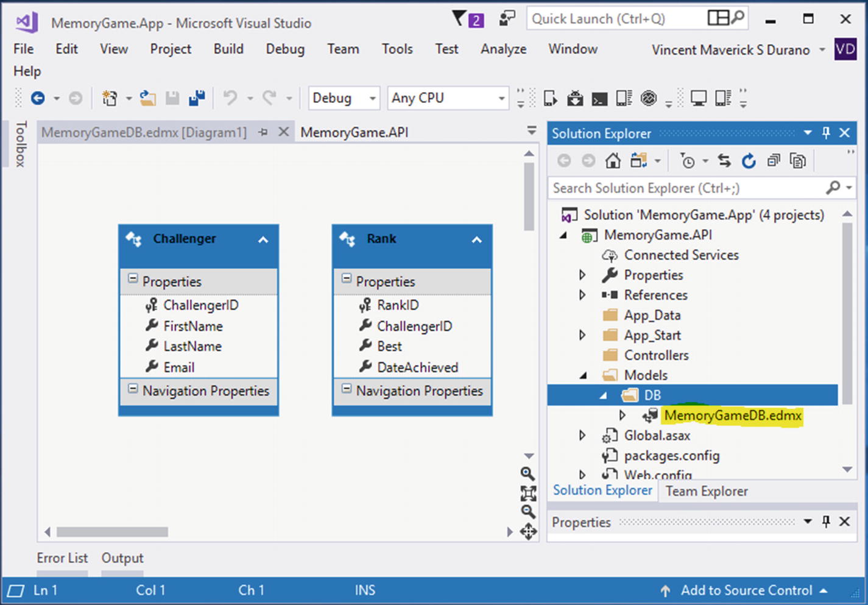Click the Solution Explorer vertical scrollbar
Image resolution: width=868 pixels, height=605 pixels.
point(847,314)
